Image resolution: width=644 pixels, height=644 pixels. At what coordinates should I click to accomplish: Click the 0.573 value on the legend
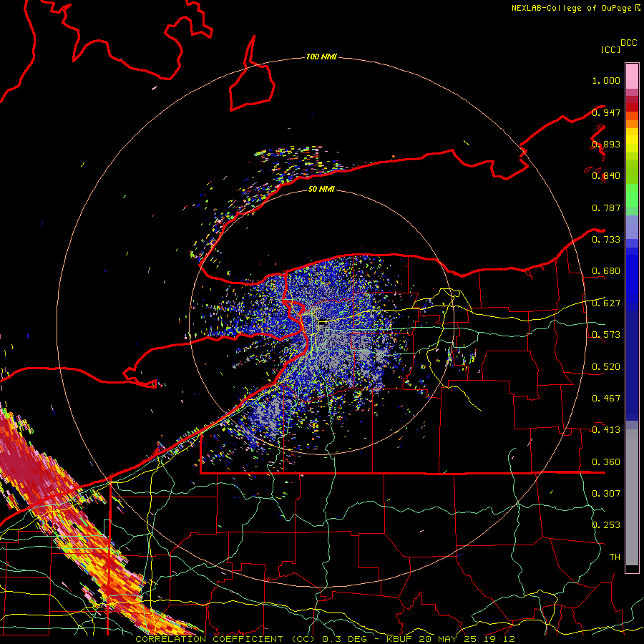[606, 335]
